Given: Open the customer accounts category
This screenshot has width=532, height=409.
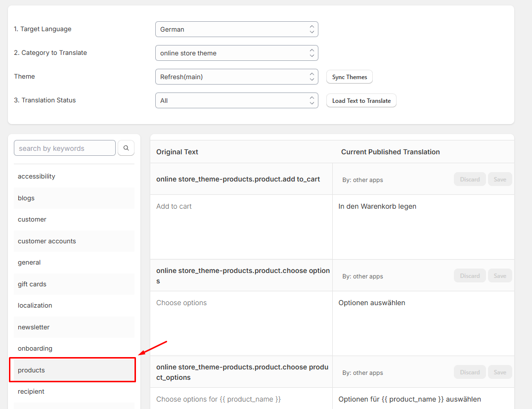Looking at the screenshot, I should coord(74,241).
